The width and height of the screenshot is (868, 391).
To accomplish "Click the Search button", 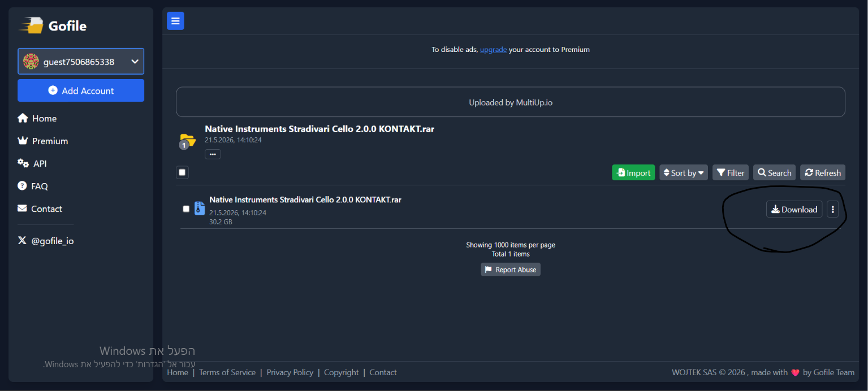I will pyautogui.click(x=774, y=172).
